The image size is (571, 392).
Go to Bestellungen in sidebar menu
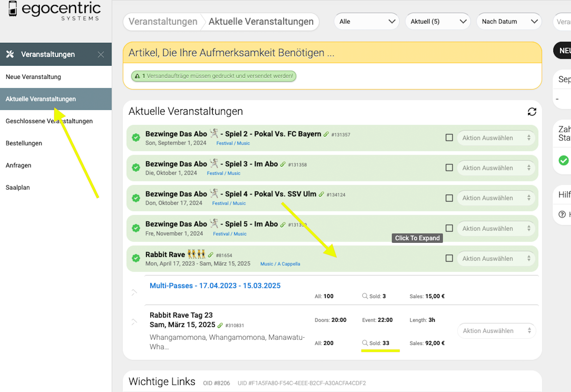[24, 143]
